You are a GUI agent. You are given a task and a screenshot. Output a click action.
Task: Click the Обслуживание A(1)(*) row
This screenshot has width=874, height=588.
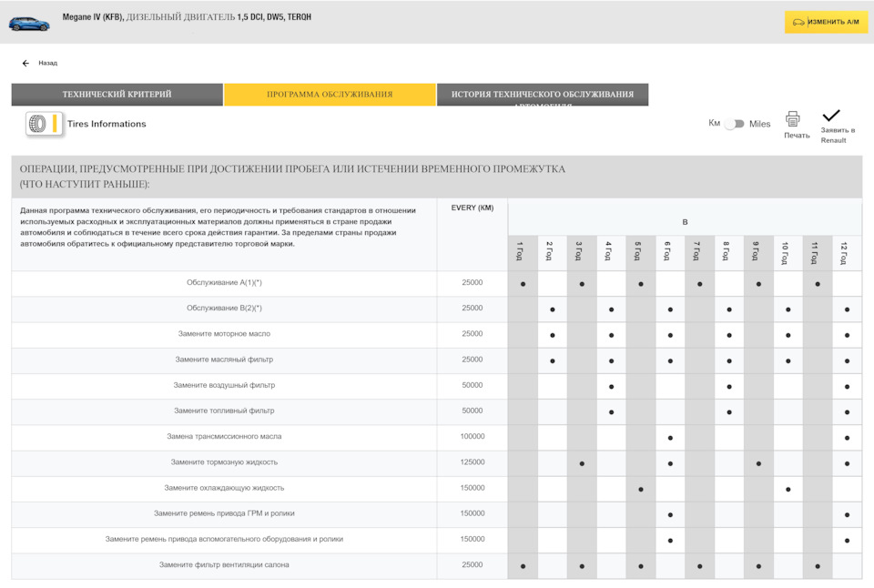pos(436,284)
